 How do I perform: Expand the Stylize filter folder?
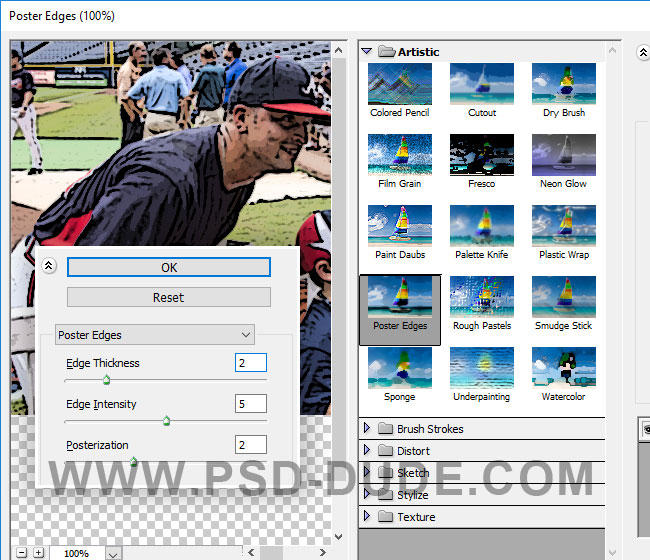click(366, 494)
